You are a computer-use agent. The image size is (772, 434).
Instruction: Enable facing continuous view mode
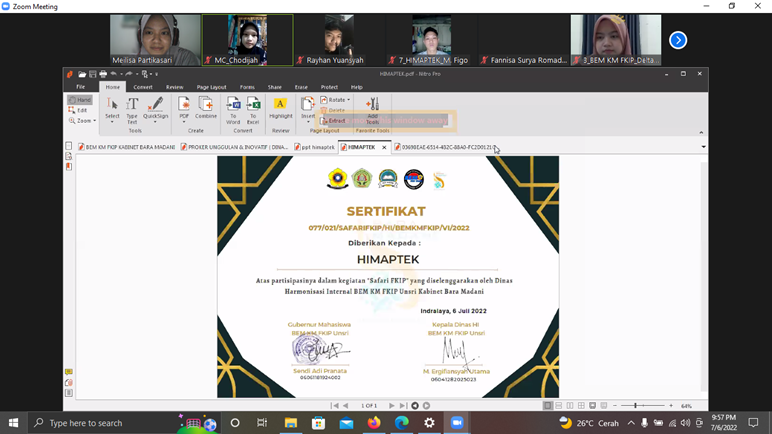point(581,405)
